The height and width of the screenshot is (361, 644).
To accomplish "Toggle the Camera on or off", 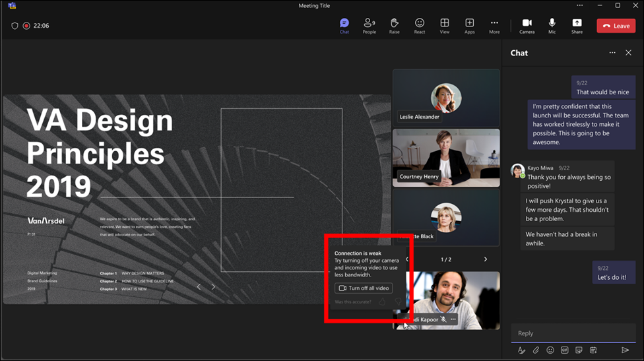I will 527,25.
